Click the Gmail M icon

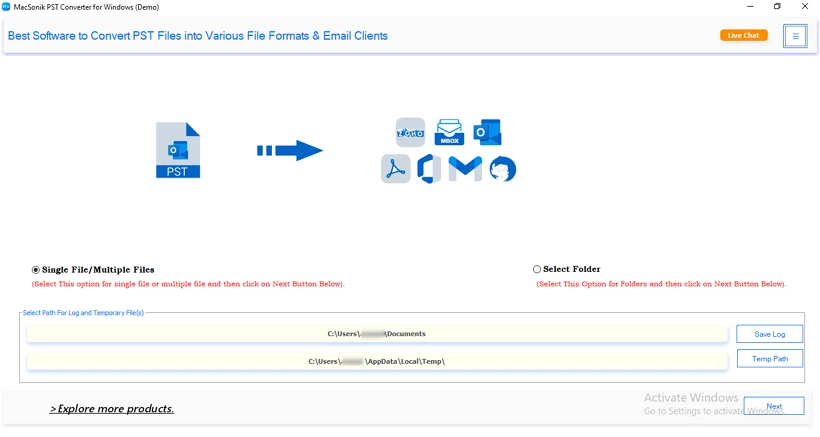click(465, 168)
